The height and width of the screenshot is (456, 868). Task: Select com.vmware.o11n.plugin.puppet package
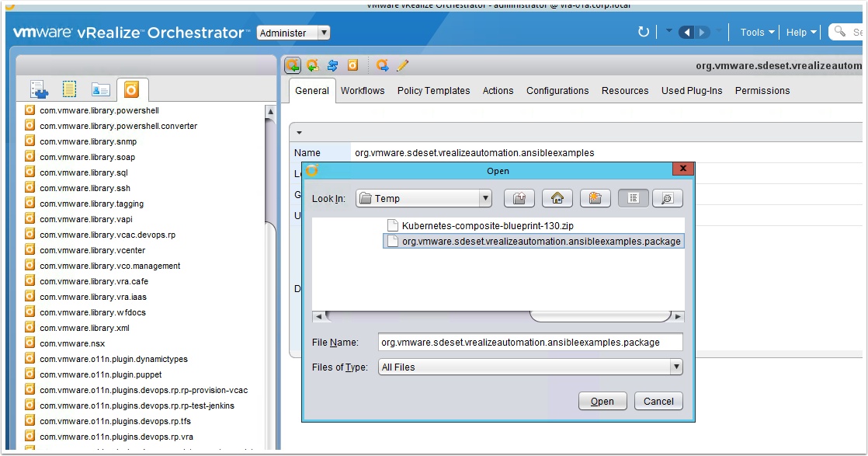tap(101, 374)
